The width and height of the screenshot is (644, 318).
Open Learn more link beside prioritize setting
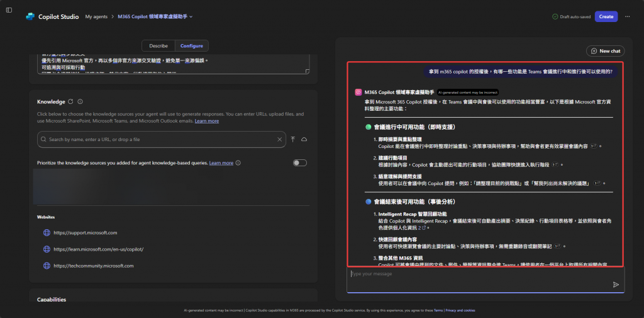coord(221,163)
